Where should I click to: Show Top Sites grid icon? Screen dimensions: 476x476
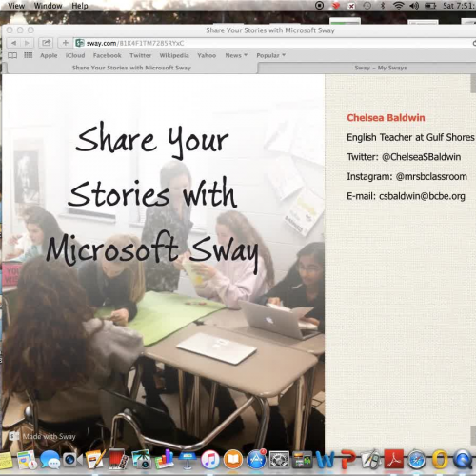pyautogui.click(x=29, y=55)
